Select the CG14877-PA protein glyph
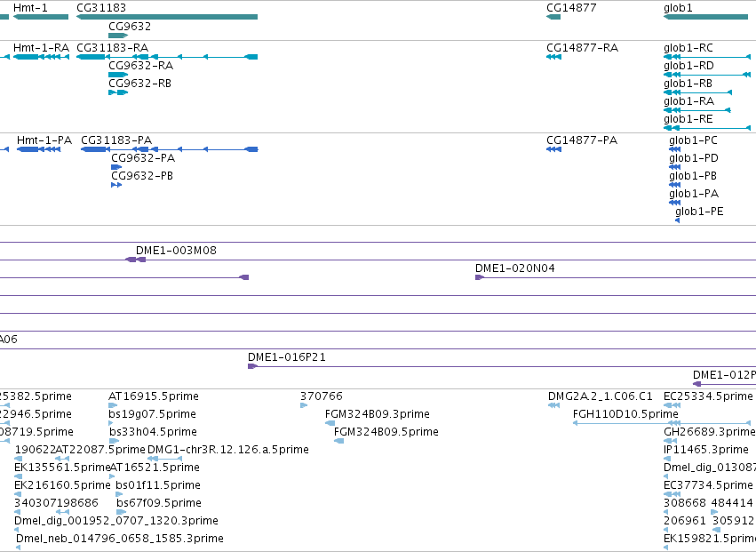Screen dimensions: 756x552 (x=553, y=149)
